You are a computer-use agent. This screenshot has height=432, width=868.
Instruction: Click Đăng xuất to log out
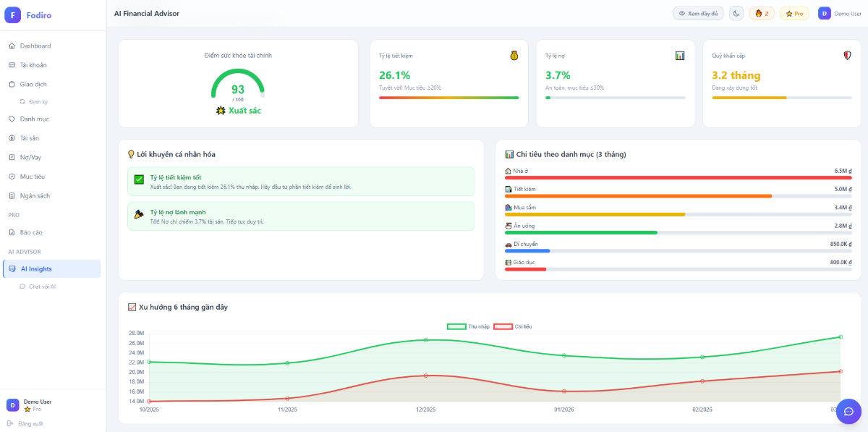pyautogui.click(x=30, y=423)
